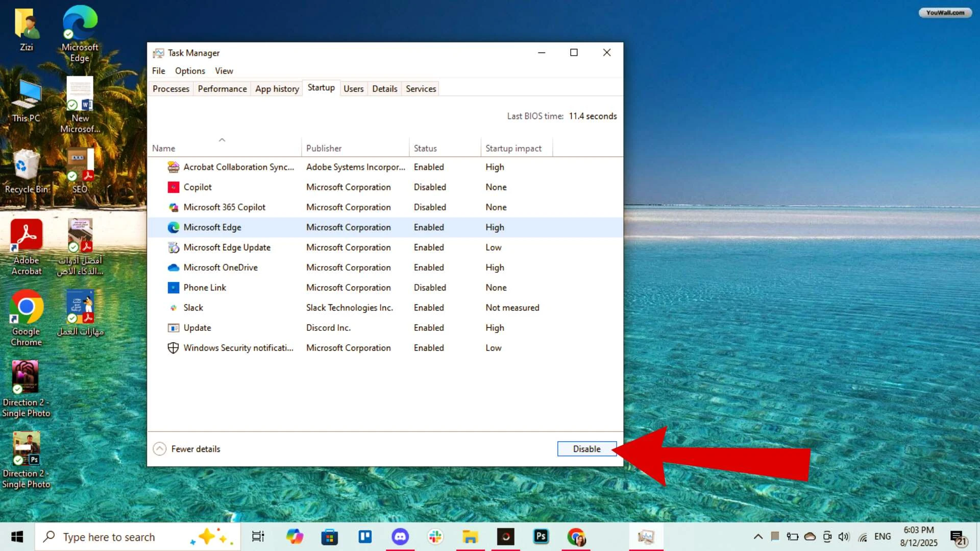Select the Microsoft OneDrive row
Image resolution: width=980 pixels, height=551 pixels.
[385, 268]
